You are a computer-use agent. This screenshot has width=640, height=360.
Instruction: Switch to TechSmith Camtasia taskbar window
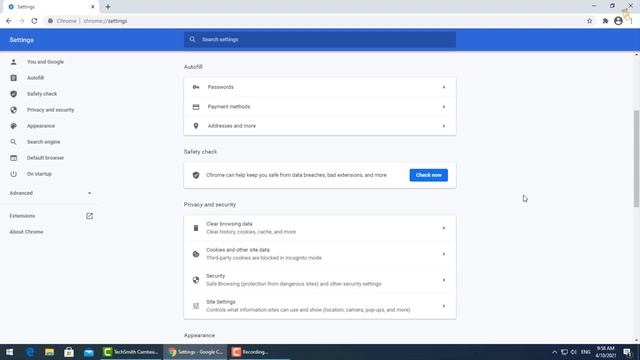coord(131,352)
